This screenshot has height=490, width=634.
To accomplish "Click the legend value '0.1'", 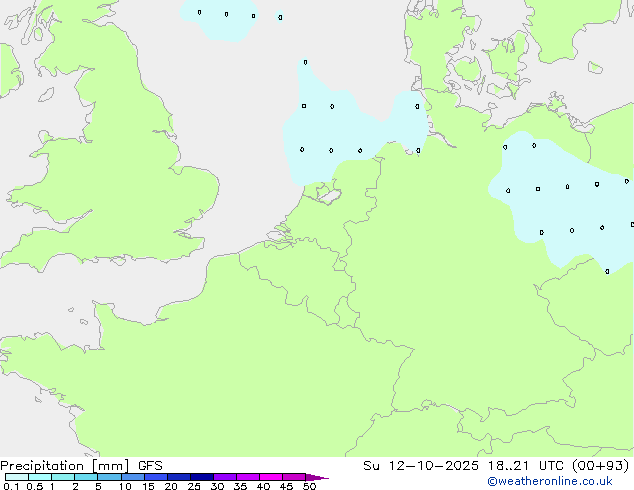I will (11, 486).
